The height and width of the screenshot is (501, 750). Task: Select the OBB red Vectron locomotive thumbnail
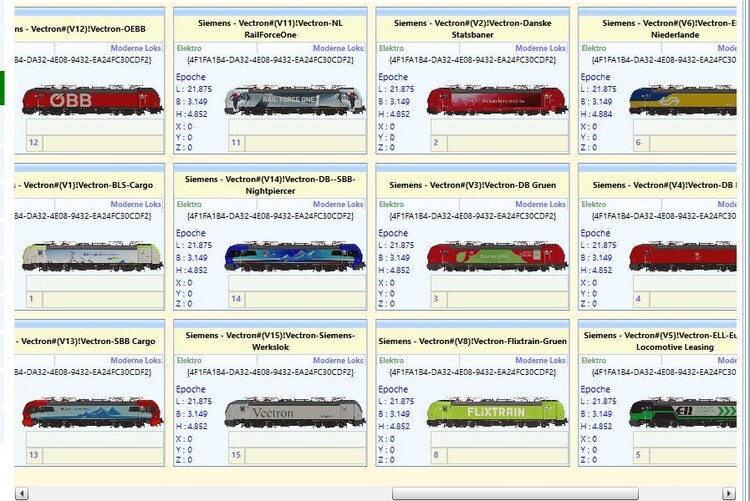(x=92, y=100)
